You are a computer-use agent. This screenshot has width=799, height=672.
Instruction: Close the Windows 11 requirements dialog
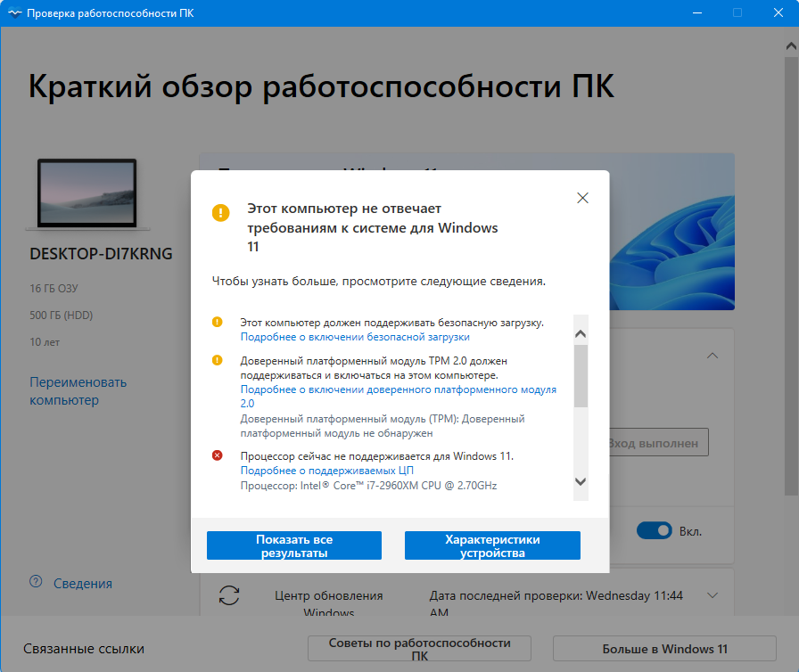(582, 198)
